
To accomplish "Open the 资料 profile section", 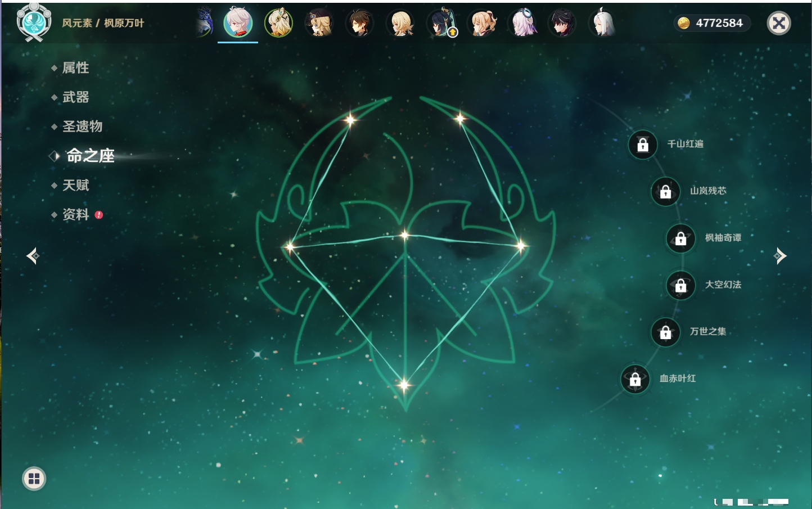I will click(x=75, y=214).
